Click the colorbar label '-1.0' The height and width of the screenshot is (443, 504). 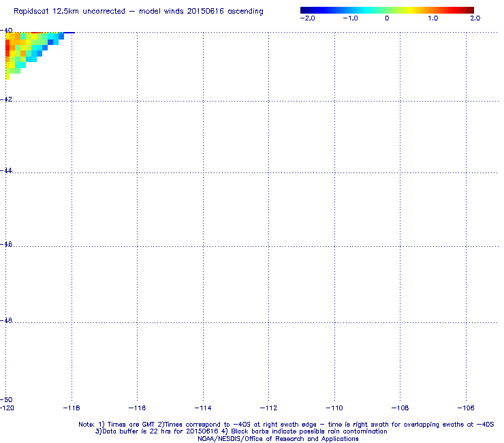tap(350, 18)
